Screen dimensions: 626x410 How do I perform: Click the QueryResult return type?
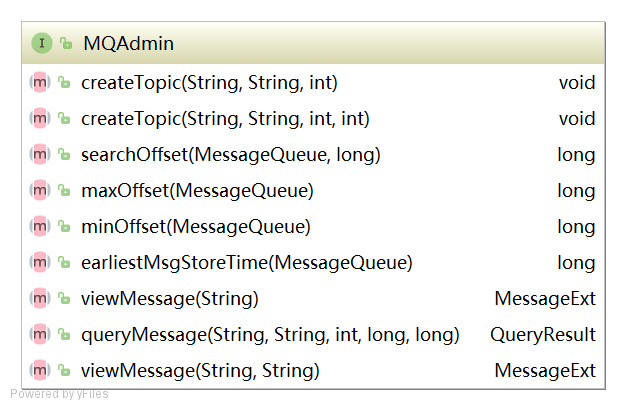543,334
